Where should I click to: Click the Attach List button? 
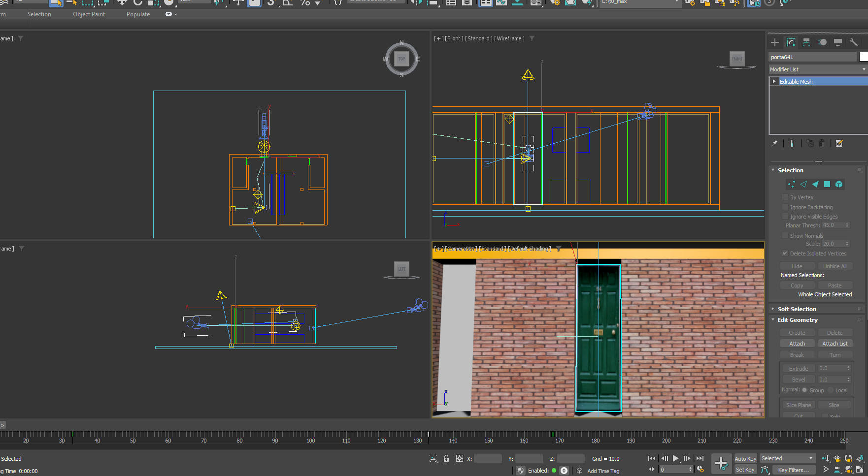click(x=835, y=344)
